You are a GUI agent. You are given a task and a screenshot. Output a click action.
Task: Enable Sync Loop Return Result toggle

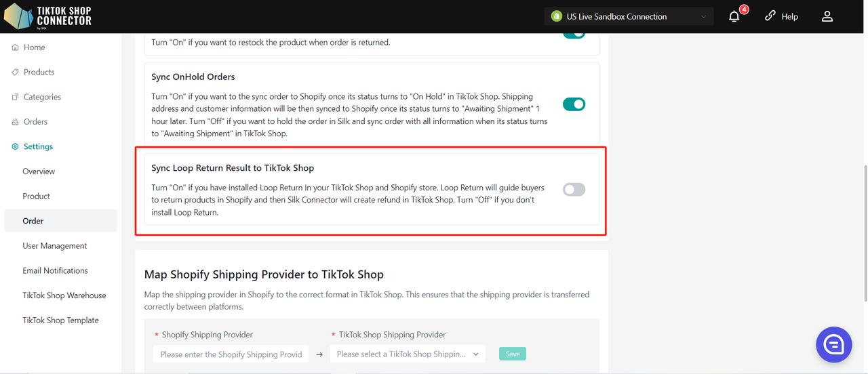pos(574,190)
